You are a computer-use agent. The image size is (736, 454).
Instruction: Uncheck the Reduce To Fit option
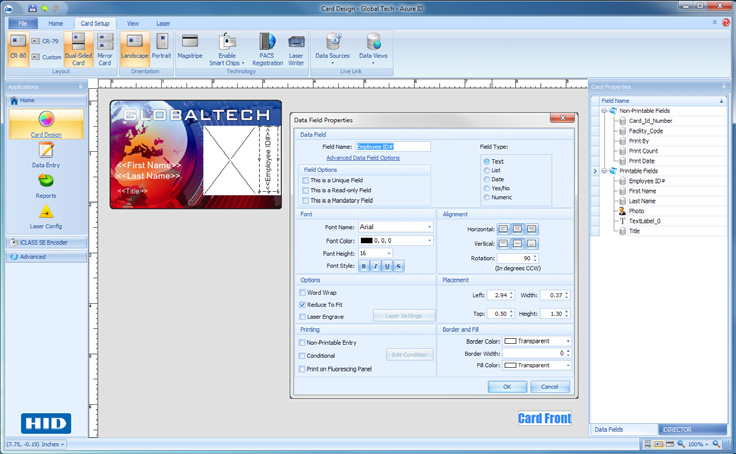[x=304, y=304]
